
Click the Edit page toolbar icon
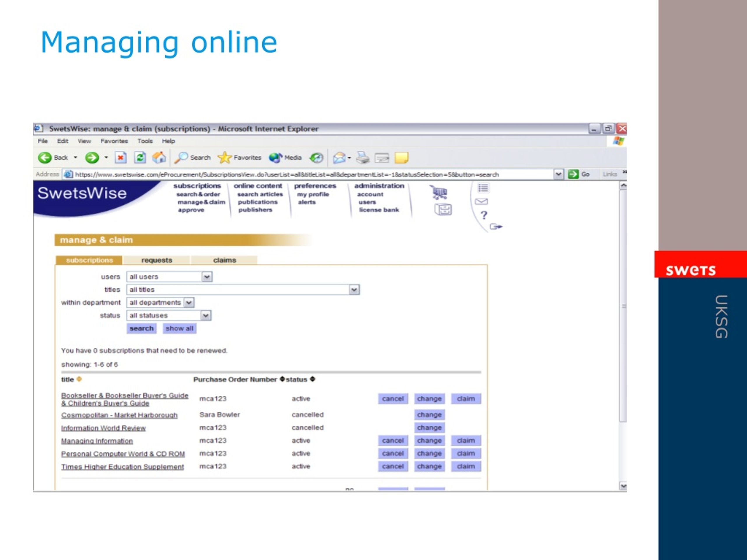tap(382, 157)
